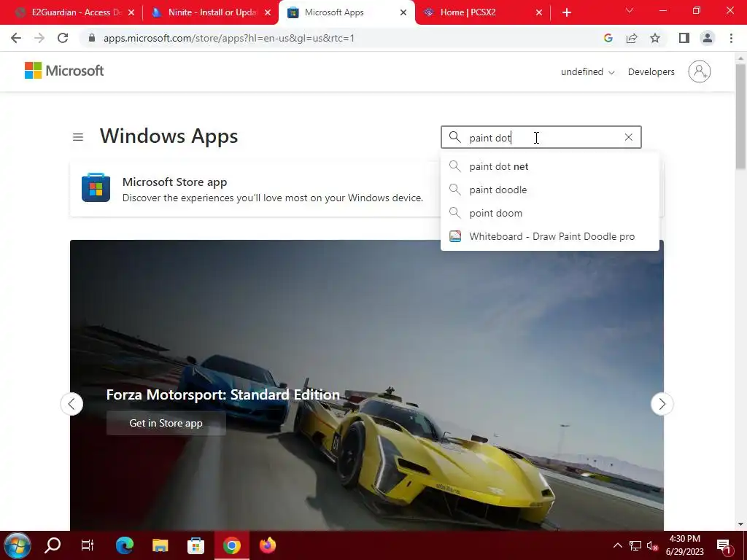The width and height of the screenshot is (747, 560).
Task: Open the Chrome profile avatar
Action: (x=708, y=38)
